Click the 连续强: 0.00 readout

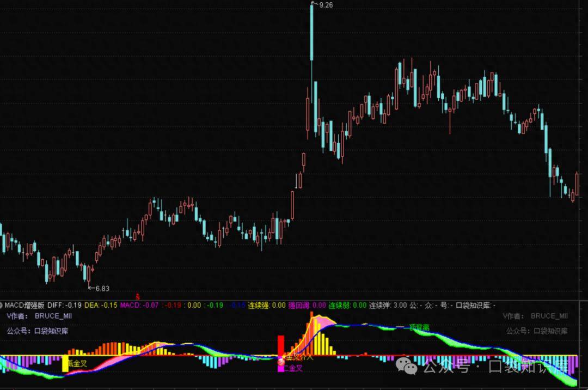click(x=267, y=305)
